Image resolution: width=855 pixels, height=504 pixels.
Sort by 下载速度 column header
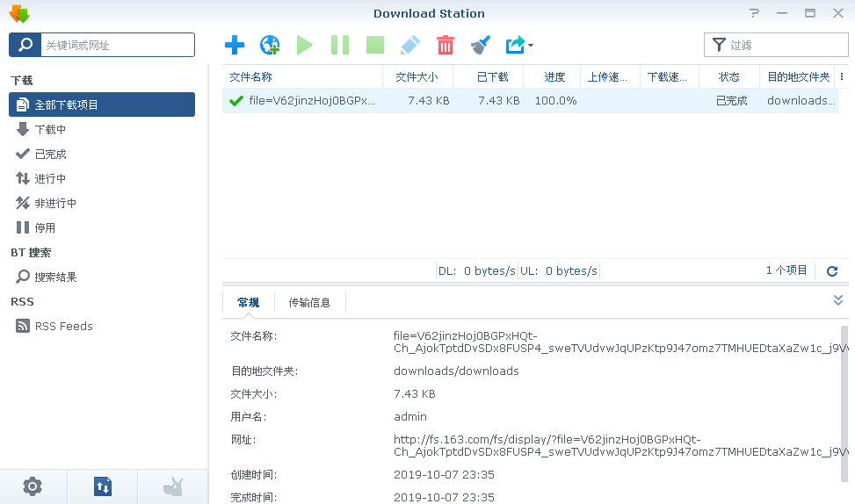tap(670, 76)
